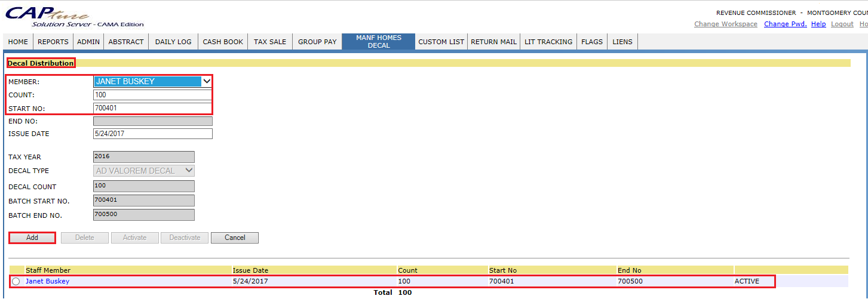Open the Change Pwd. link

pos(785,24)
